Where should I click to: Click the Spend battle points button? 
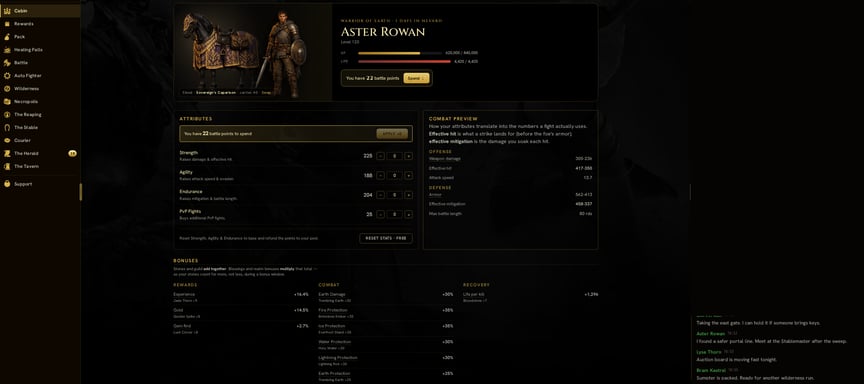coord(416,78)
